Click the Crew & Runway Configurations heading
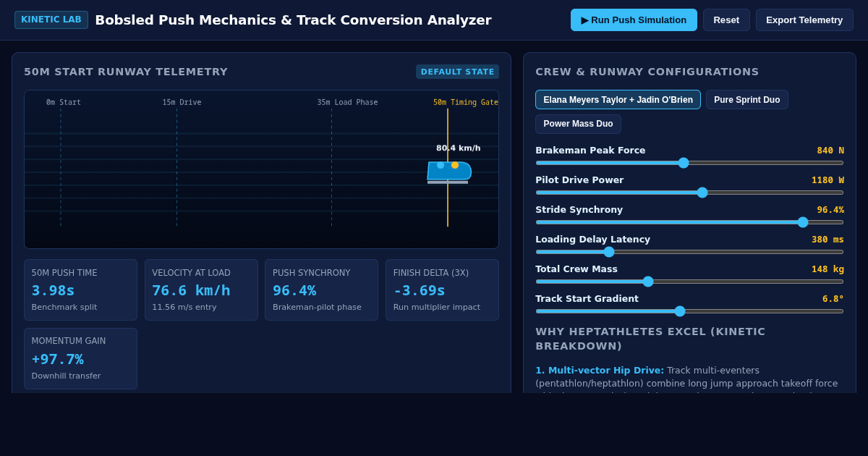The width and height of the screenshot is (868, 456). click(x=647, y=72)
